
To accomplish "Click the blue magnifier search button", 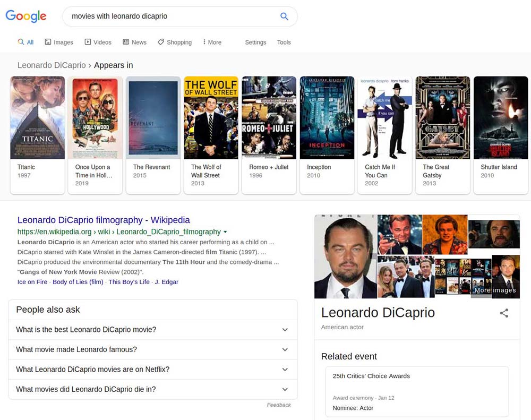I will pyautogui.click(x=284, y=16).
